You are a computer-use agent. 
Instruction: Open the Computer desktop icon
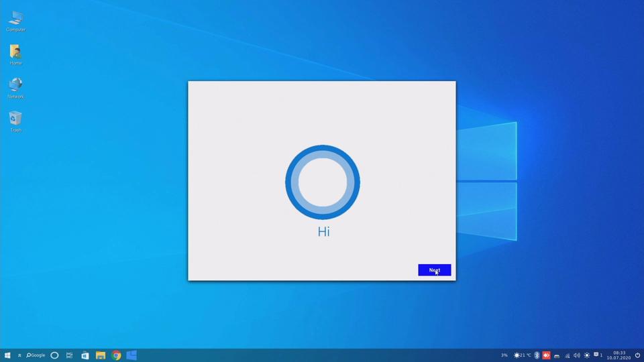click(x=15, y=21)
